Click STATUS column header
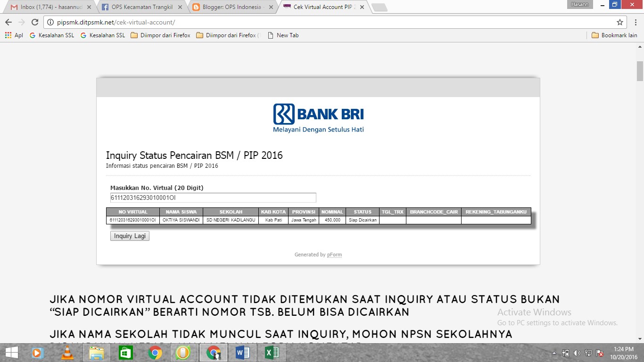The width and height of the screenshot is (644, 362). (363, 212)
